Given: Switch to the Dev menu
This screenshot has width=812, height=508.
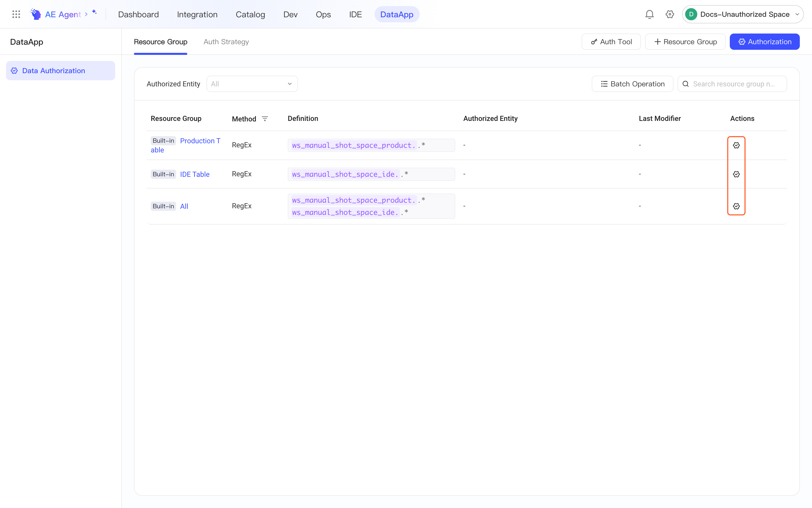Looking at the screenshot, I should (x=290, y=14).
